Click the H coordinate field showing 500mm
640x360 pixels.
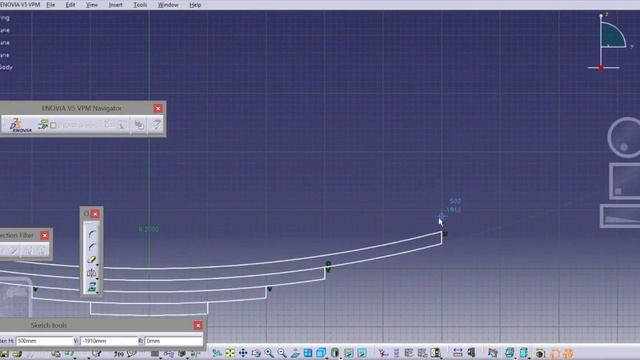click(x=44, y=340)
